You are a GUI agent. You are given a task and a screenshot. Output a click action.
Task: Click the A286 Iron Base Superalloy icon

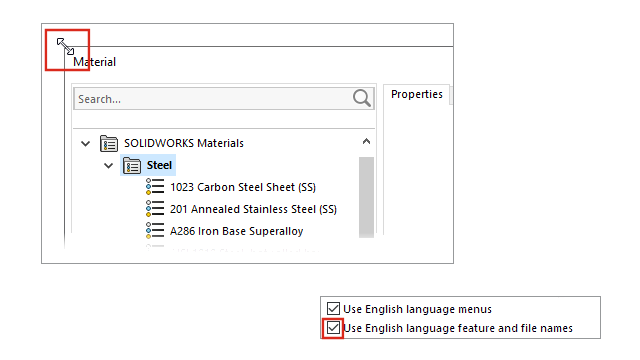point(155,231)
